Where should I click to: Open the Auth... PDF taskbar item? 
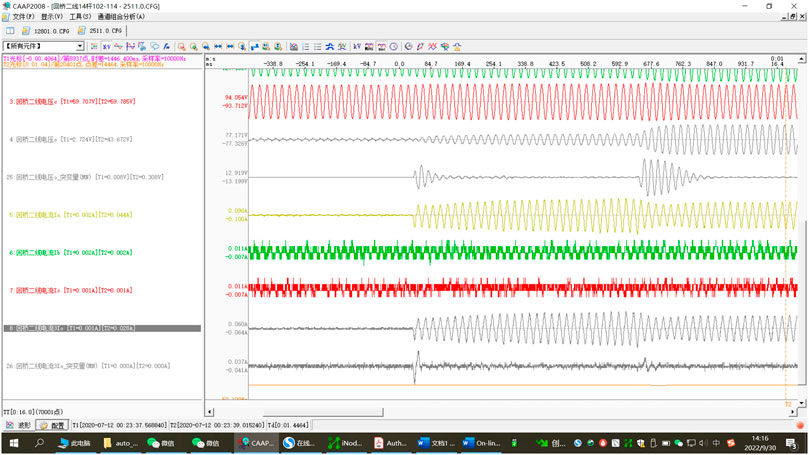coord(391,443)
